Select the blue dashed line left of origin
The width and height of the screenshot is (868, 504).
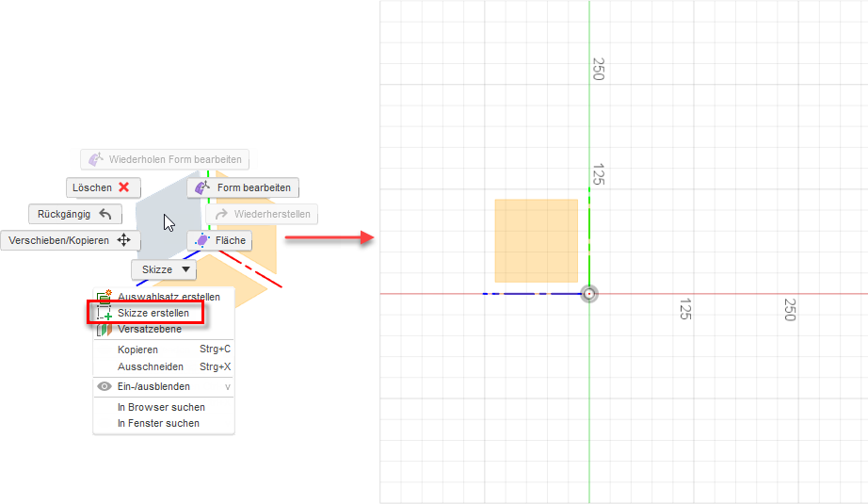[531, 294]
